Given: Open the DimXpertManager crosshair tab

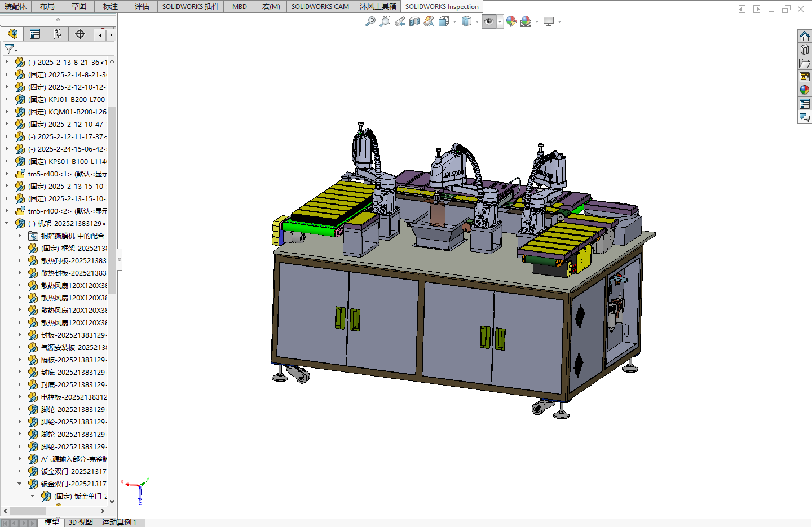Looking at the screenshot, I should (x=80, y=34).
